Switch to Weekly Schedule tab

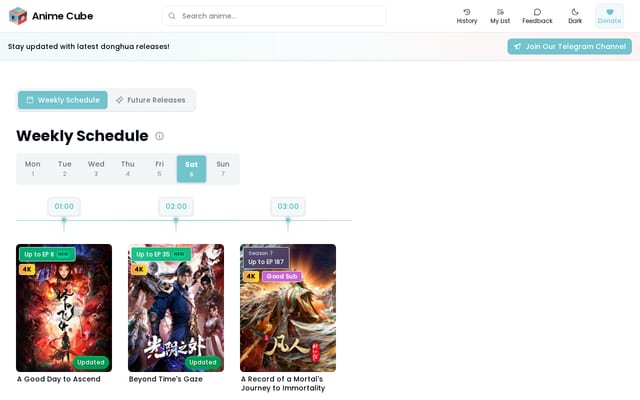pos(63,100)
